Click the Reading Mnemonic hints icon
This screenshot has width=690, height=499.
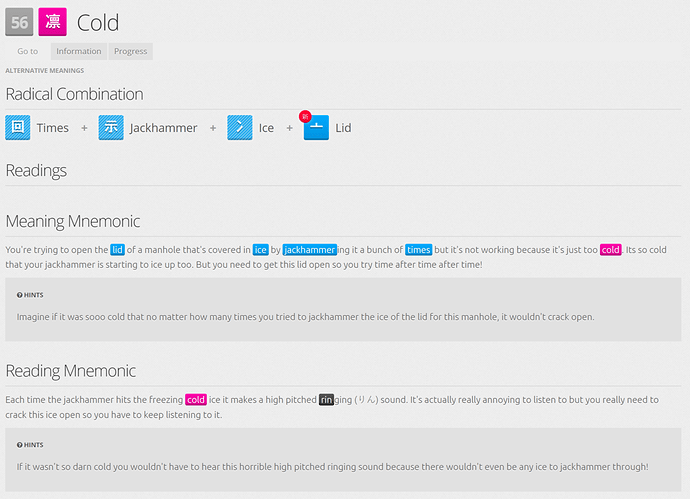(x=20, y=445)
